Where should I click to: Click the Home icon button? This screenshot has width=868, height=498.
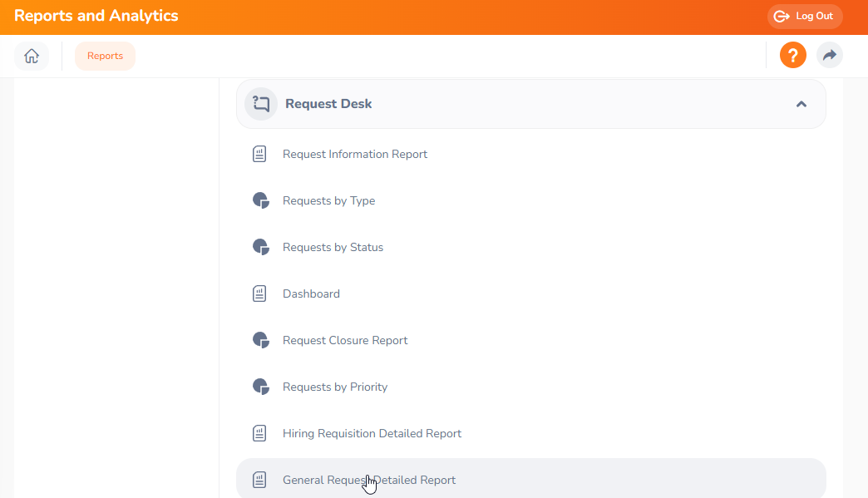[32, 56]
